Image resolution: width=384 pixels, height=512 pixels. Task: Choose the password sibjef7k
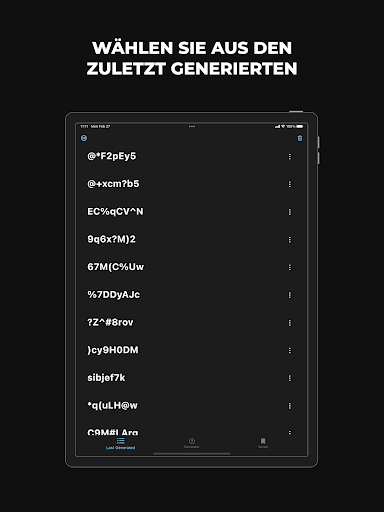[x=106, y=378]
